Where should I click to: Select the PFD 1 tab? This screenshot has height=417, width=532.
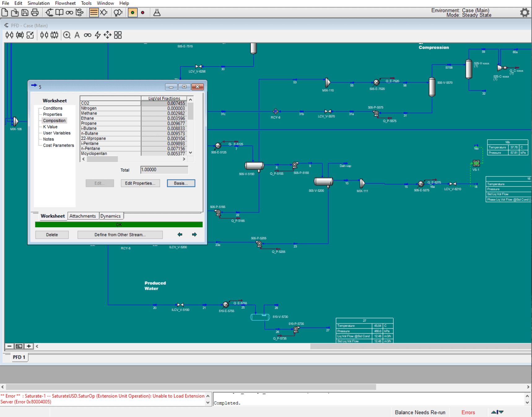coord(19,357)
